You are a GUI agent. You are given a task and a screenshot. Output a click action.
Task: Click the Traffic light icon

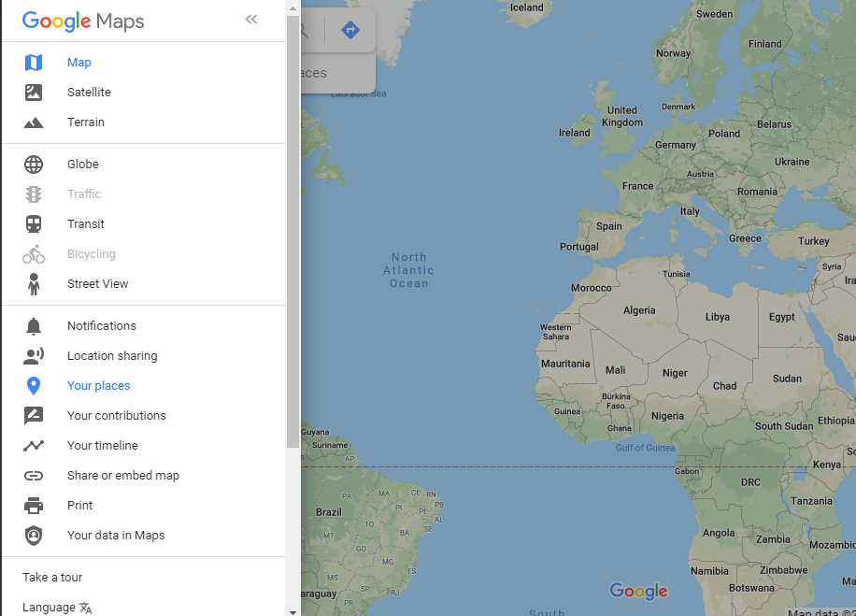pyautogui.click(x=34, y=194)
